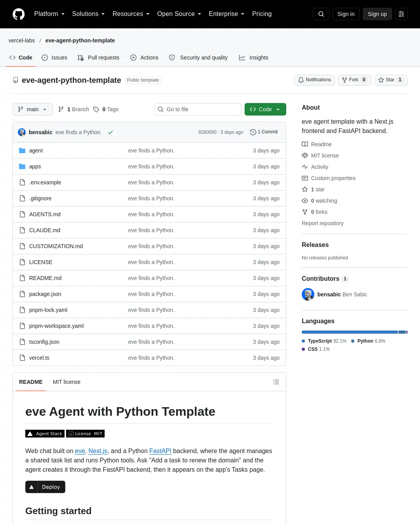Click the Python language color dot
The width and height of the screenshot is (420, 525).
coord(353,341)
